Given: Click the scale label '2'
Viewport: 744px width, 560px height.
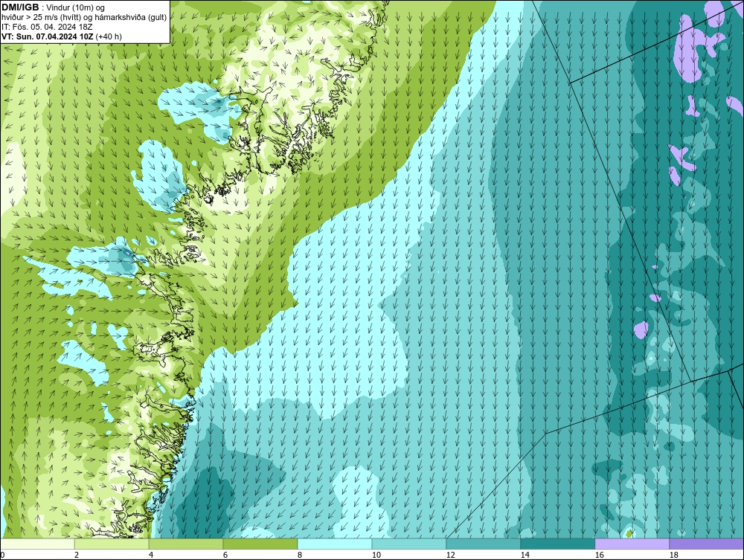Looking at the screenshot, I should coord(77,555).
